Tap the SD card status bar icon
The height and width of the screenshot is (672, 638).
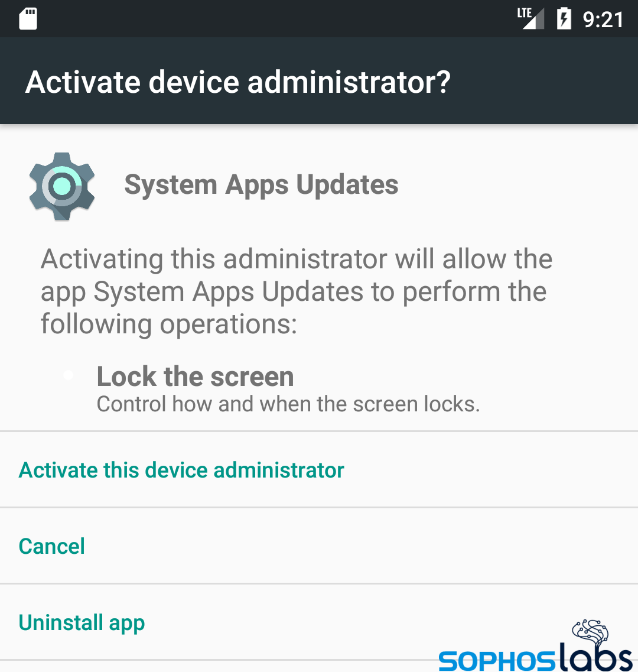pos(28,19)
